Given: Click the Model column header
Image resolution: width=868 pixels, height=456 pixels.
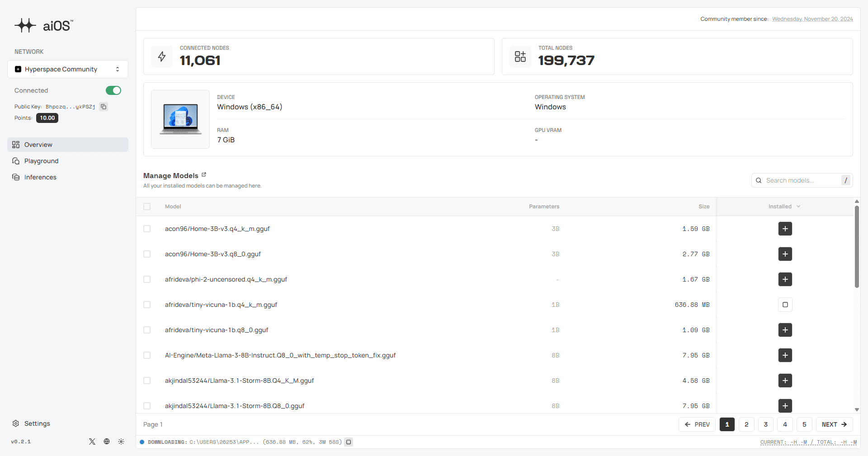Looking at the screenshot, I should click(173, 207).
